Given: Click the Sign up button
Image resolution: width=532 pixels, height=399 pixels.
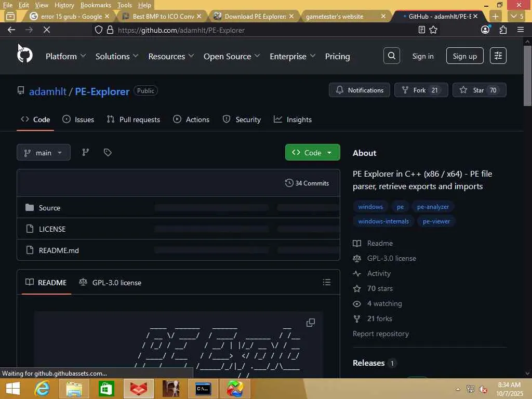Looking at the screenshot, I should click(464, 56).
